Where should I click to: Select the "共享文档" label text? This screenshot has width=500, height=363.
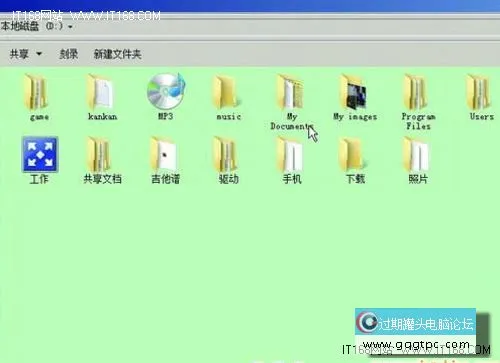[x=102, y=179]
